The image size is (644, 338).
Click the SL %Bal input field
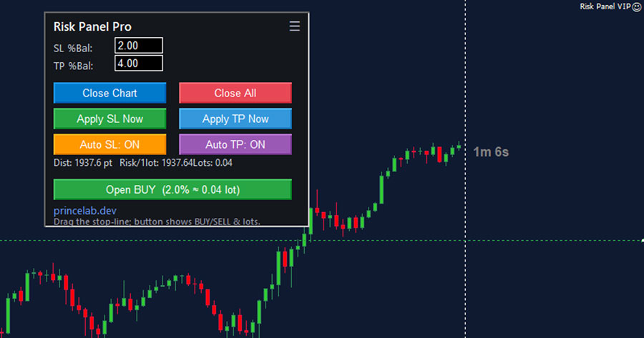tap(138, 46)
